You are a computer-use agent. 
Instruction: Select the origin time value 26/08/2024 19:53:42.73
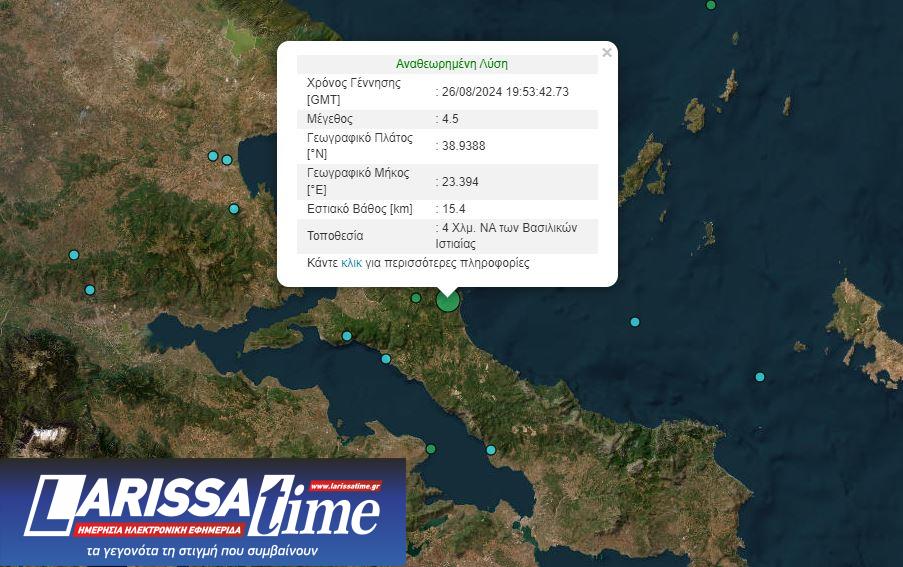point(505,91)
